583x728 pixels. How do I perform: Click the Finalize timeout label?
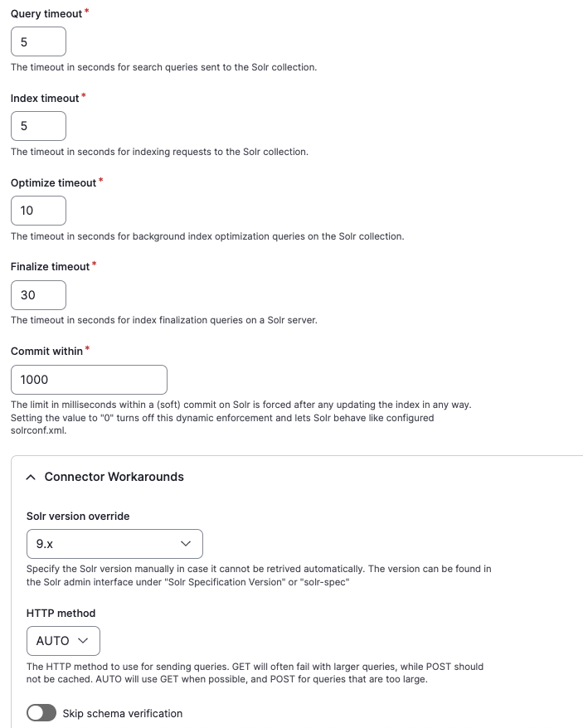[x=50, y=267]
